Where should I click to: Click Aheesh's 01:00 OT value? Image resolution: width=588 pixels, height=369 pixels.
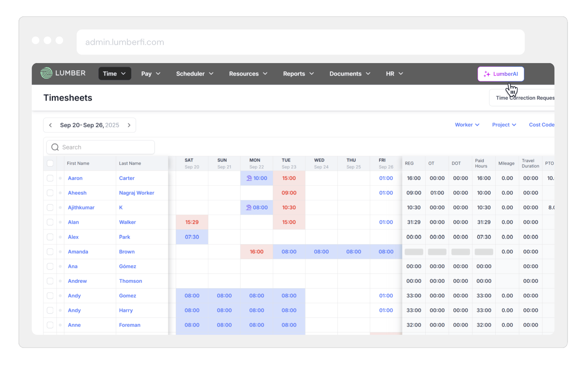(437, 193)
